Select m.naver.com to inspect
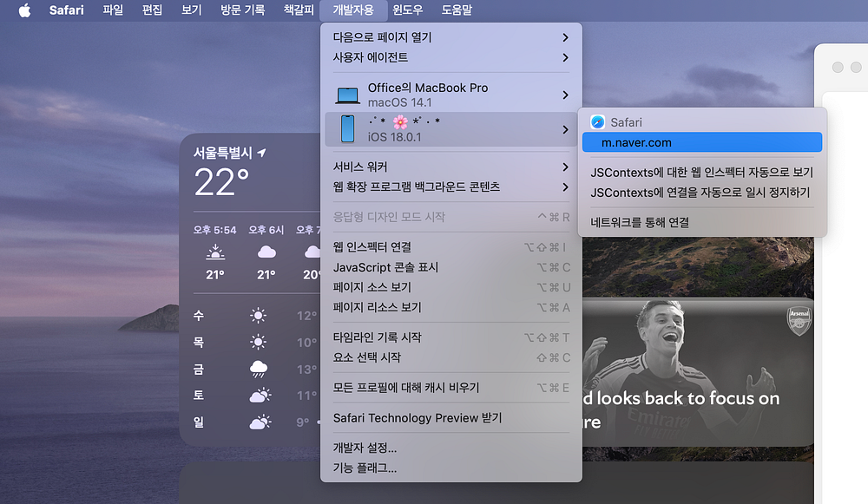The height and width of the screenshot is (504, 868). 702,142
